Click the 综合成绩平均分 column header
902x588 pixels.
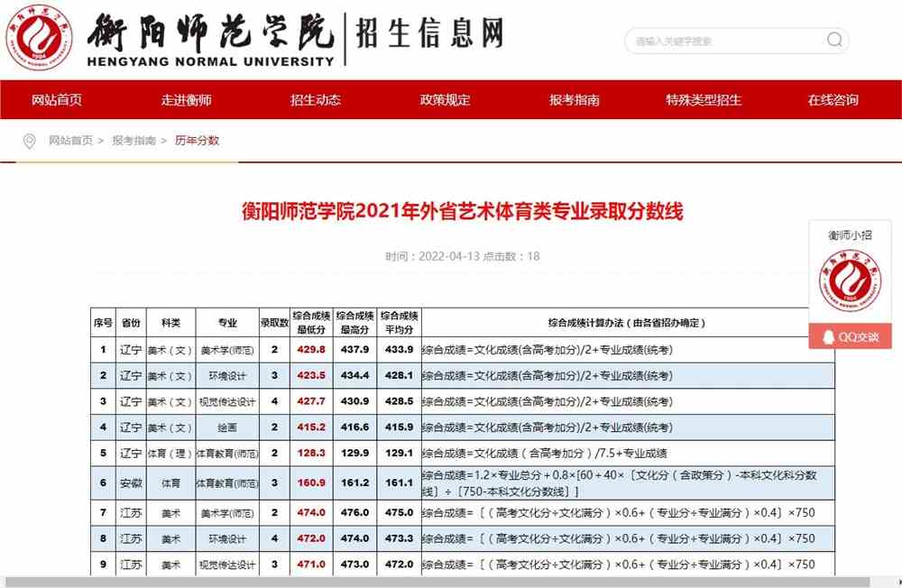pos(400,323)
